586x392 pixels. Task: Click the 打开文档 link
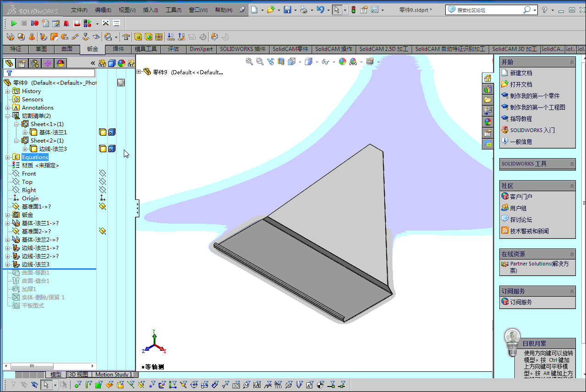point(521,84)
